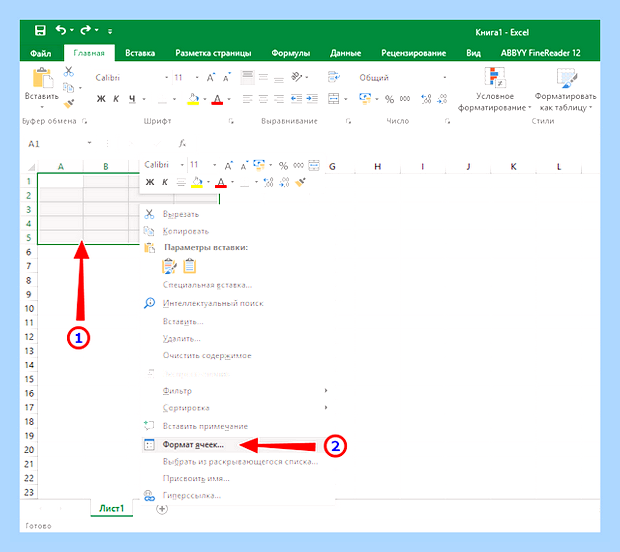This screenshot has width=620, height=552.
Task: Open the Calibri font dropdown in ribbon
Action: point(166,78)
